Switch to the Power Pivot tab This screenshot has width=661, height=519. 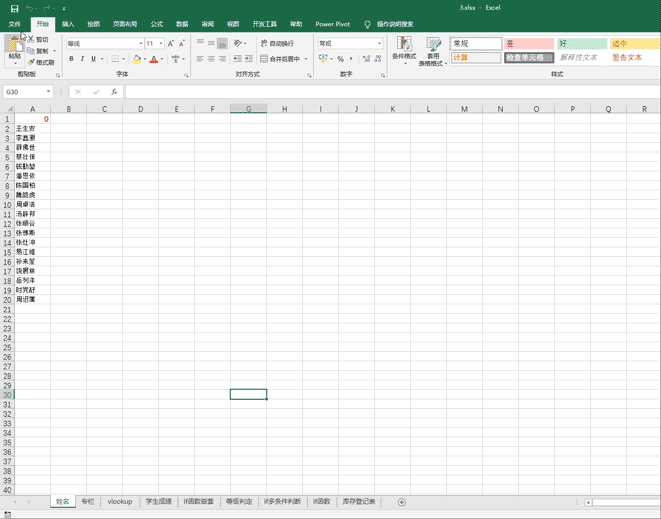coord(333,24)
